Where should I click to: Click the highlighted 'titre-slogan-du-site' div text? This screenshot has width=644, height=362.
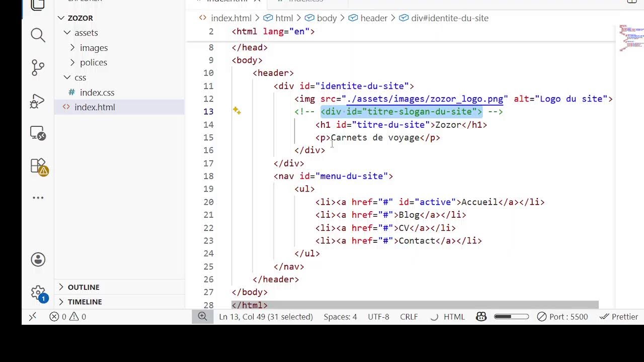pyautogui.click(x=401, y=112)
